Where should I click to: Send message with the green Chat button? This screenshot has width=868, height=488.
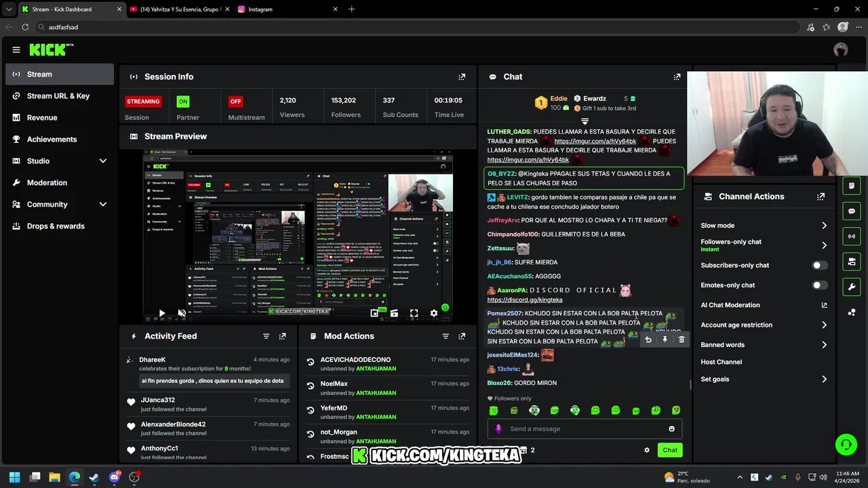670,450
